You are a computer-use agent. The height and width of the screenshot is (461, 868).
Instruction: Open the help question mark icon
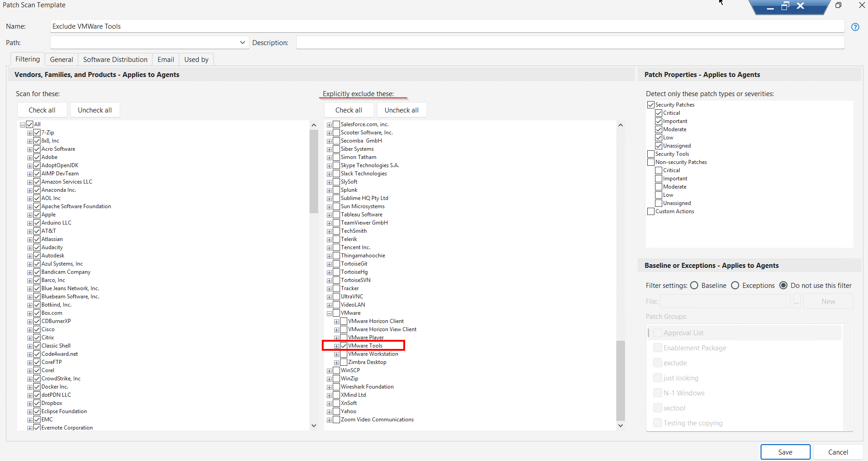pyautogui.click(x=855, y=27)
